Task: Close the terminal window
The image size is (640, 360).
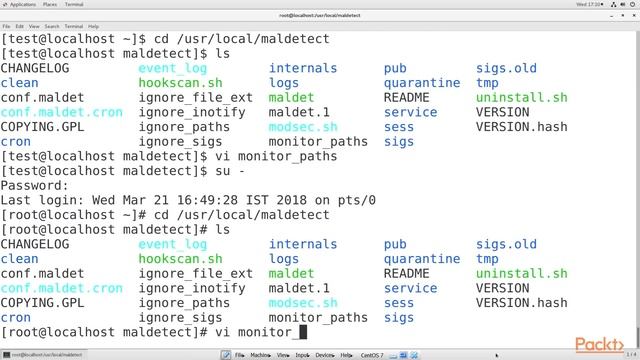Action: coord(634,16)
